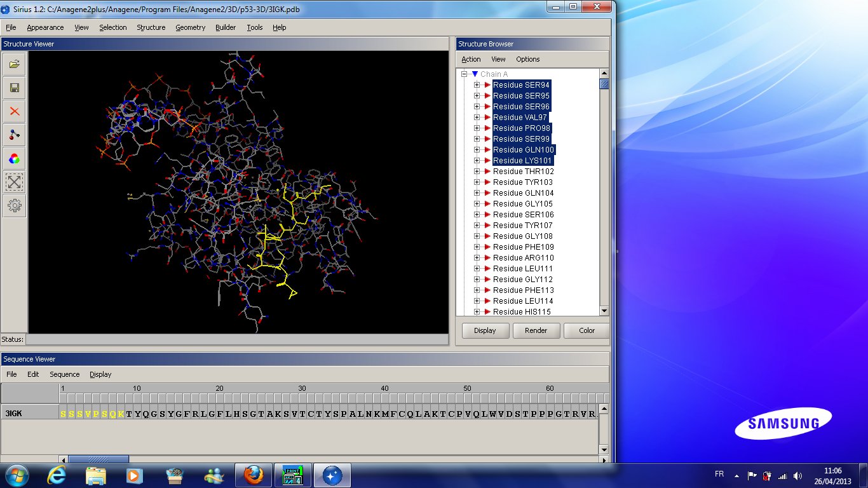Viewport: 868px width, 488px height.
Task: Click the ball-and-stick molecule display icon
Action: 15,135
